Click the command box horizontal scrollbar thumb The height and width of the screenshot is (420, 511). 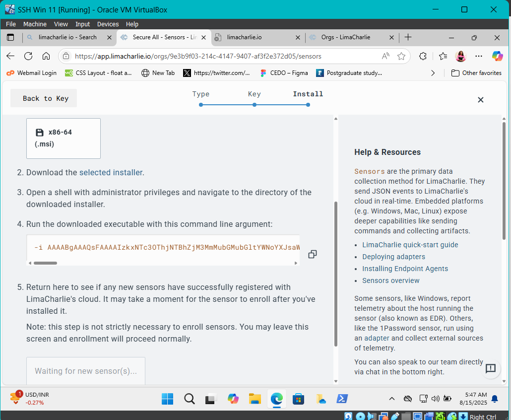coord(45,263)
